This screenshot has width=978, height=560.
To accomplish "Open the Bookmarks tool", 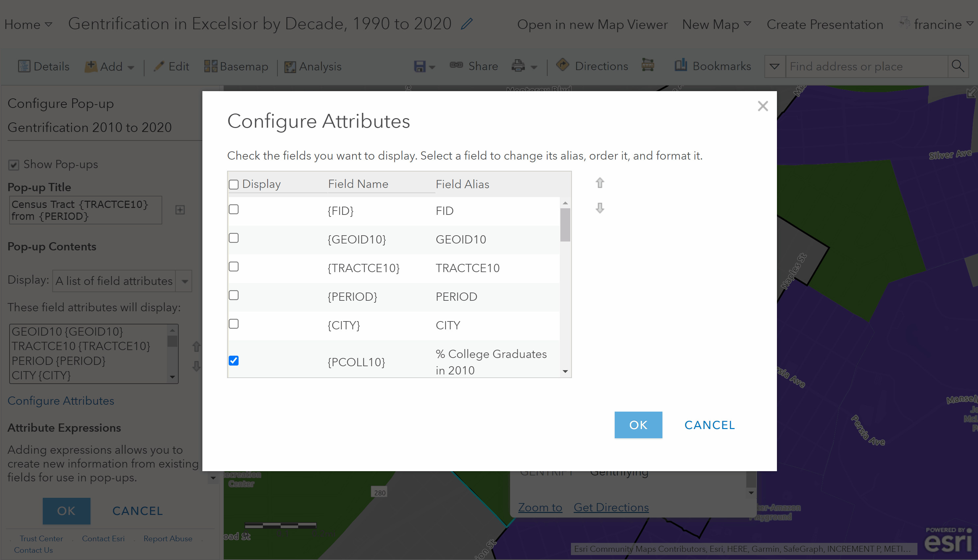I will point(713,66).
